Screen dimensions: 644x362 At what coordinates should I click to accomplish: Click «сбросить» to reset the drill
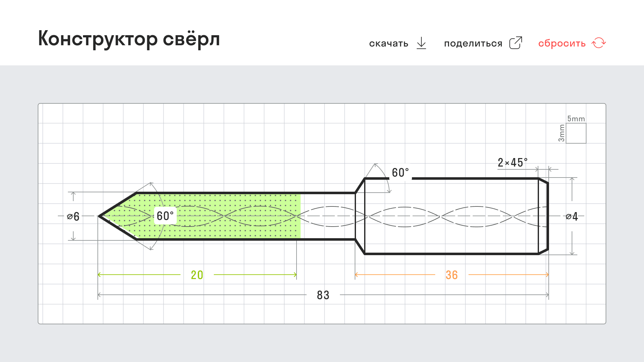point(562,43)
